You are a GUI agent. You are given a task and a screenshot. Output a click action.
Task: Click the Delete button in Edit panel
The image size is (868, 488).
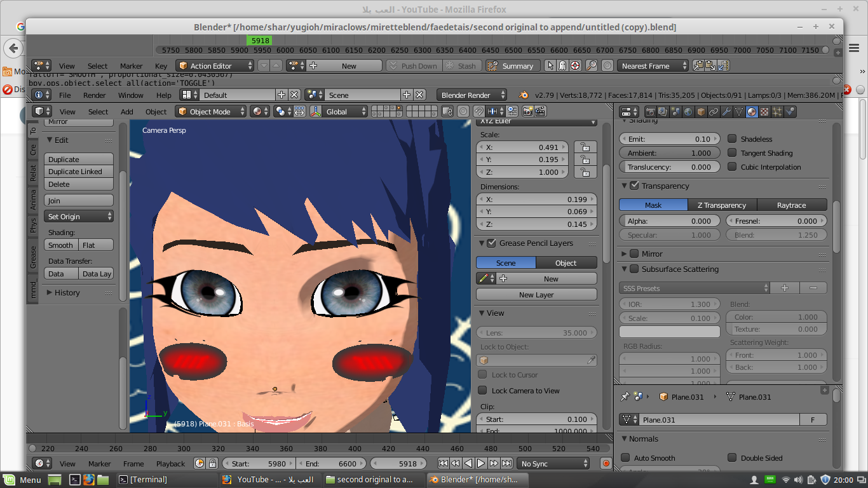[79, 184]
